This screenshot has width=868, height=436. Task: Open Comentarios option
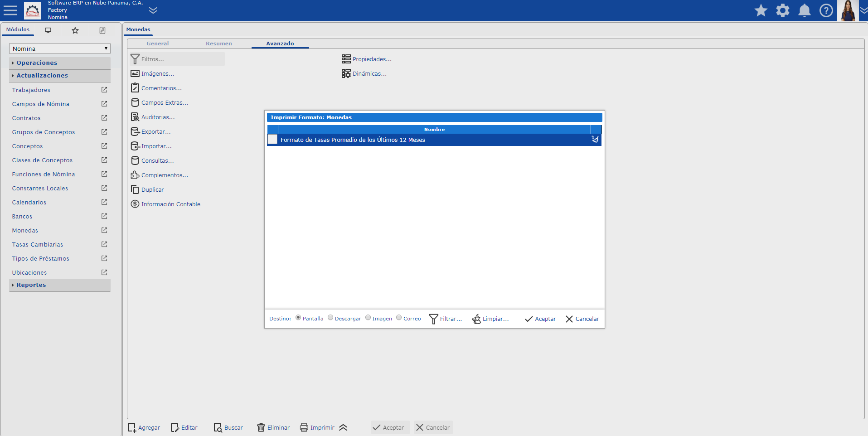[156, 88]
